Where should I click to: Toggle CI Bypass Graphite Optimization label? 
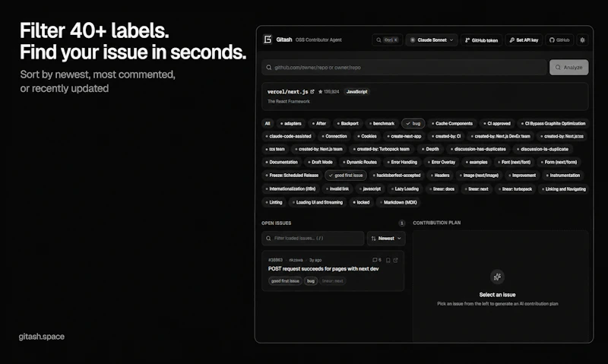(x=553, y=124)
